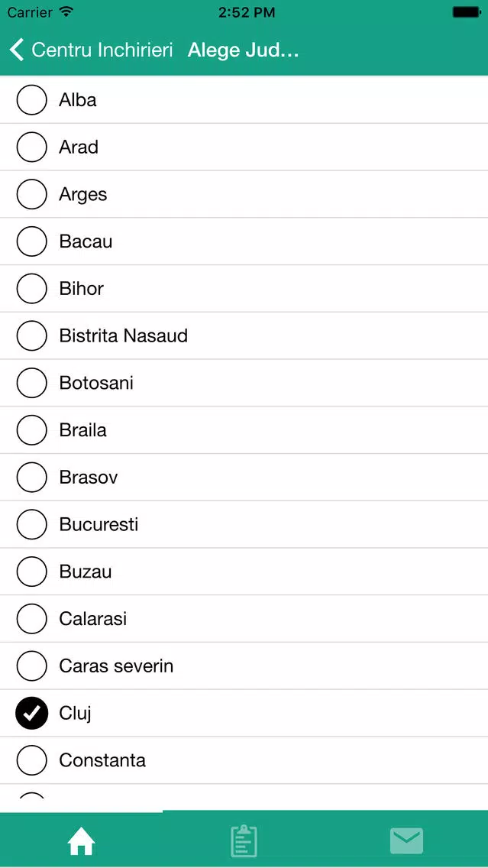Choose the Bacau radio button

(31, 241)
